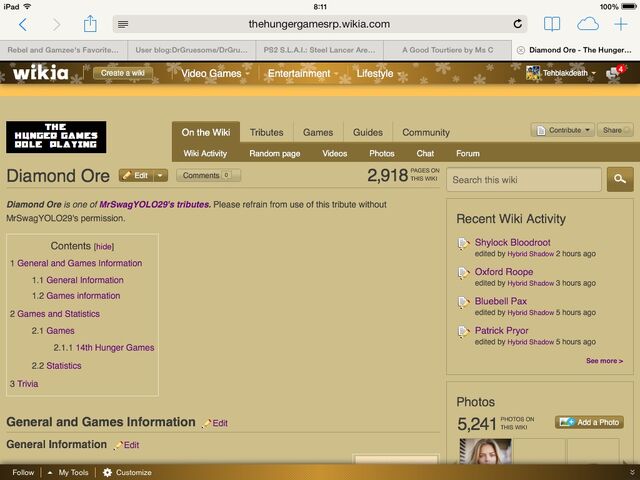Click the Oxford Roope edit icon

(x=463, y=273)
